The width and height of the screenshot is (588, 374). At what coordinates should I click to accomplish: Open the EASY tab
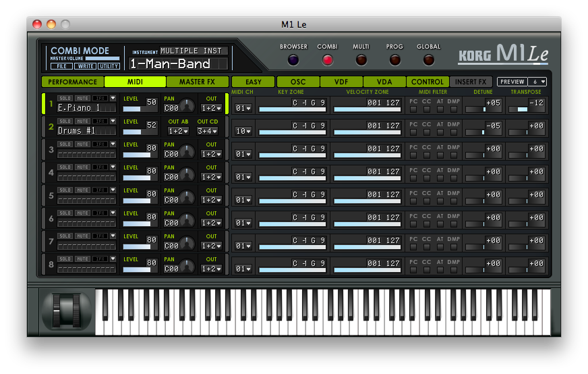pos(254,82)
